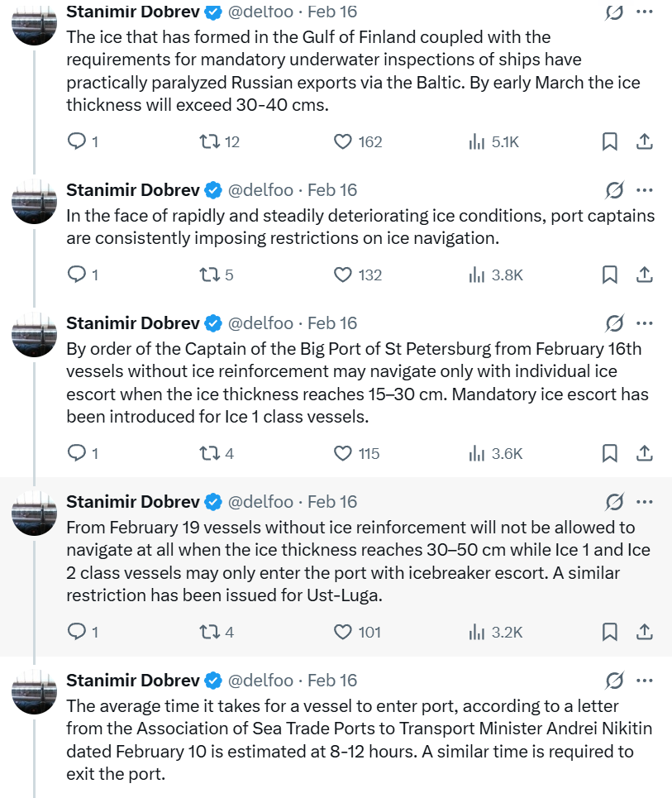Like the tweet with 132 likes
672x798 pixels.
point(343,275)
